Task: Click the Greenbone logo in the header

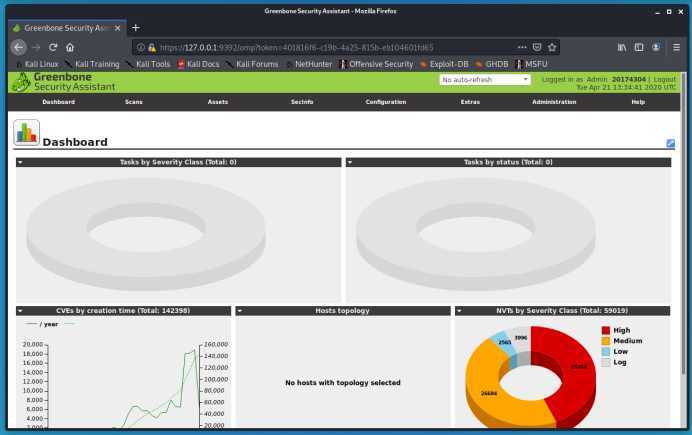Action: click(x=64, y=82)
